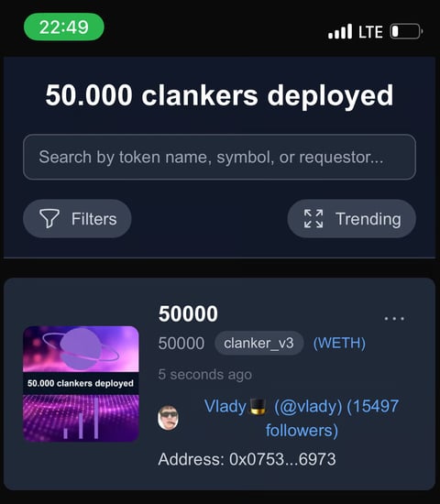
Task: Click the funnel filter icon
Action: pos(49,218)
